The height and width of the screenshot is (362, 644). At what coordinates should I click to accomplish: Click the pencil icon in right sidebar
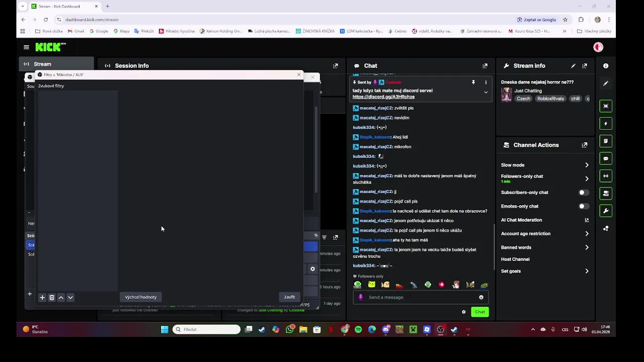(x=606, y=83)
